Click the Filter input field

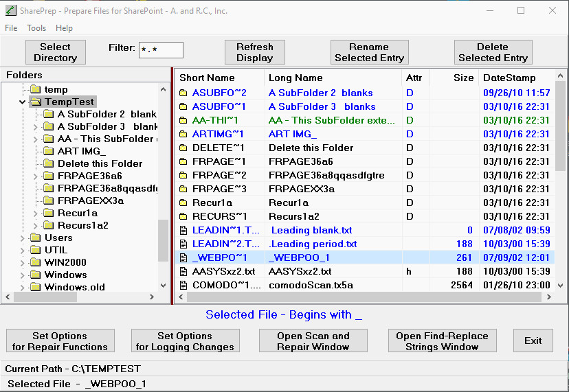[161, 50]
